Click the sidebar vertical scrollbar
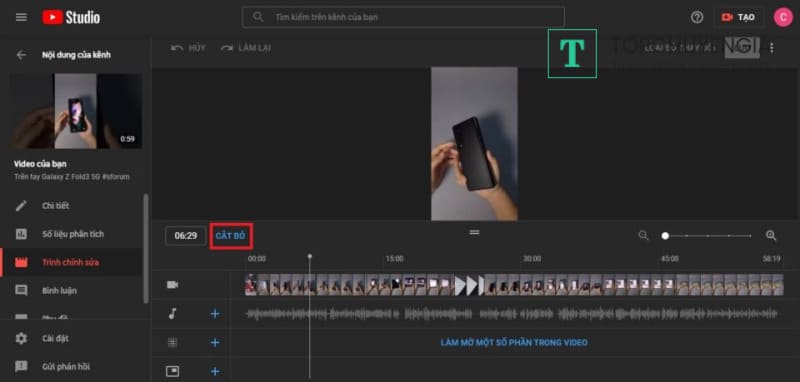 pos(146,248)
